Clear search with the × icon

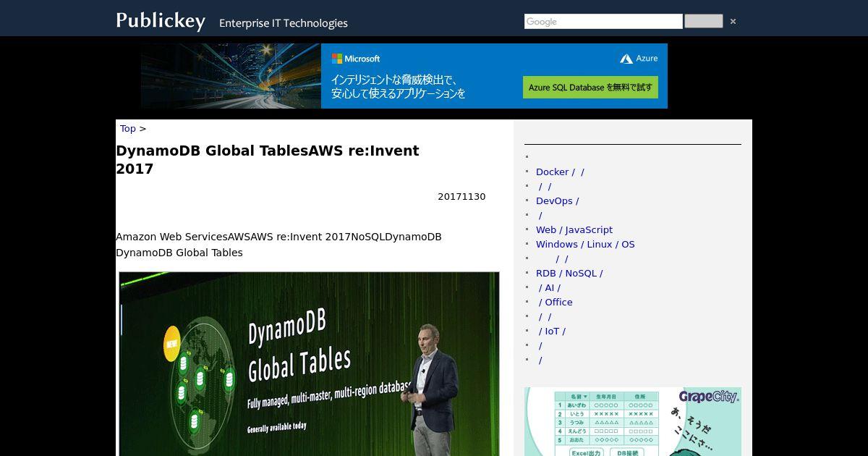tap(733, 22)
